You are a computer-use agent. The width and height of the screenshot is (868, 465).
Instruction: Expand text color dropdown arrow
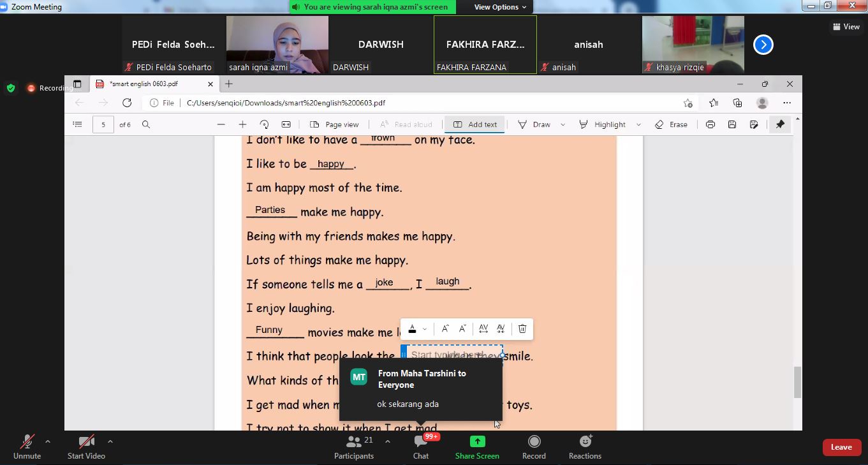425,329
